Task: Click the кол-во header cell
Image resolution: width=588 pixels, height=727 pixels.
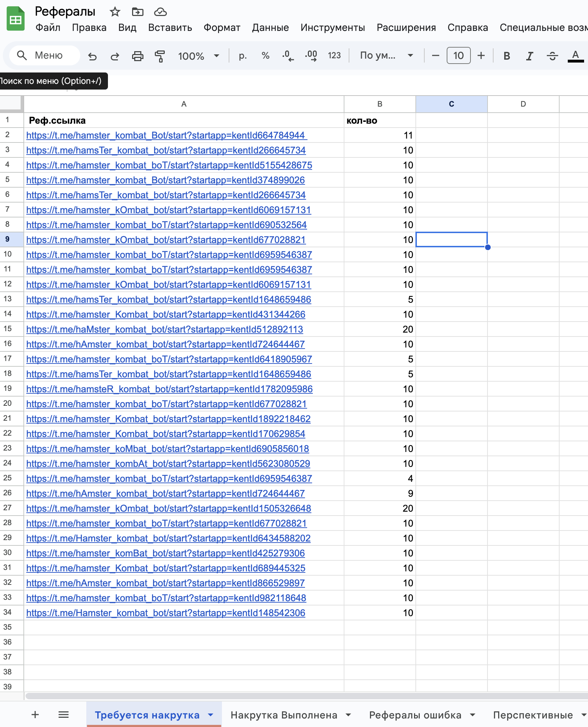Action: (x=380, y=120)
